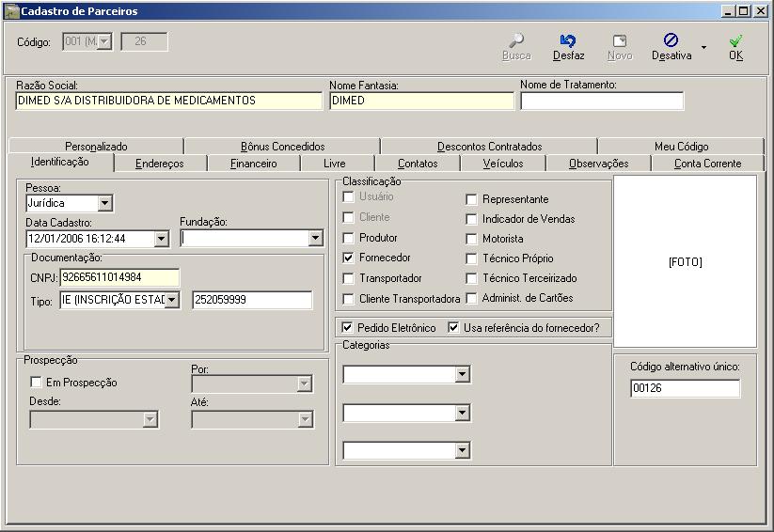Uncheck the Fornecedor checkbox
This screenshot has width=774, height=532.
tap(349, 258)
